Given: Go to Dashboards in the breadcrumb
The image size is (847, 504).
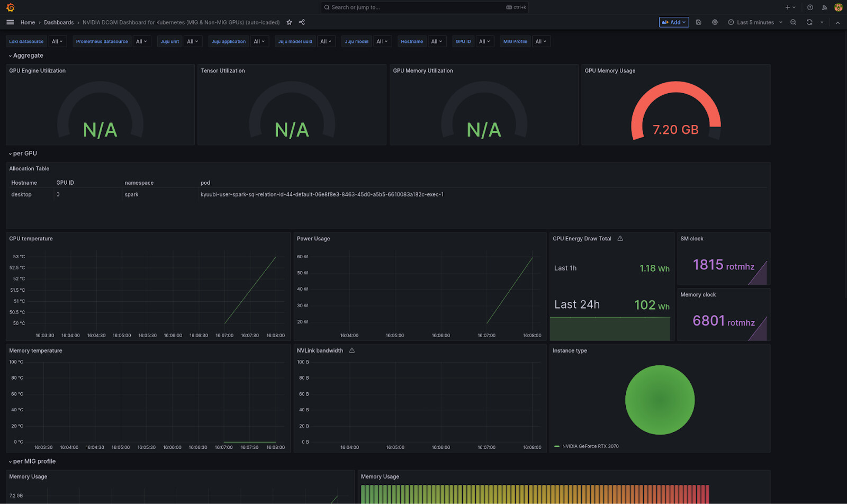Looking at the screenshot, I should (59, 22).
